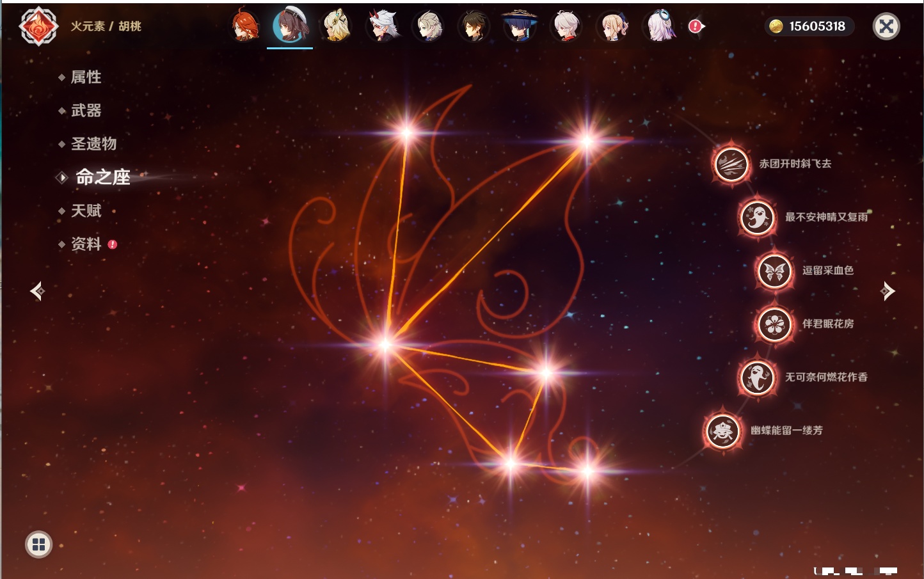
Task: Switch to the 圣遗物 artifacts page
Action: 93,144
